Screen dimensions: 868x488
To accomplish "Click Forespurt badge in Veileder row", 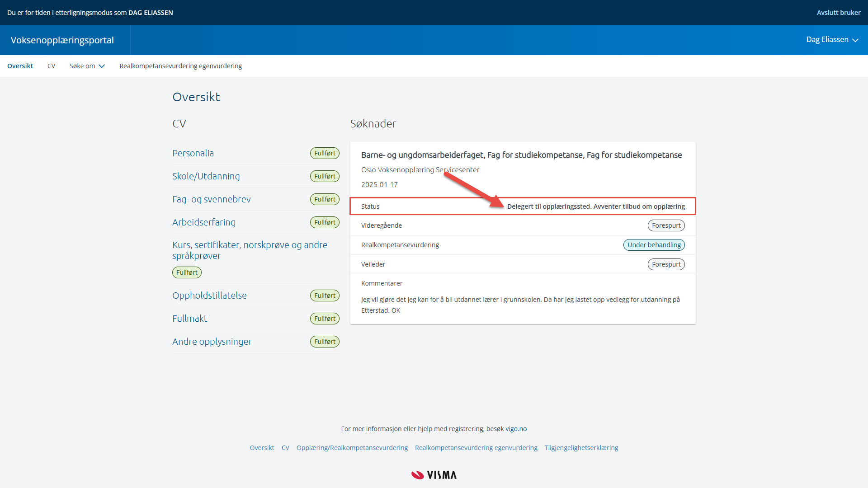I will tap(666, 264).
